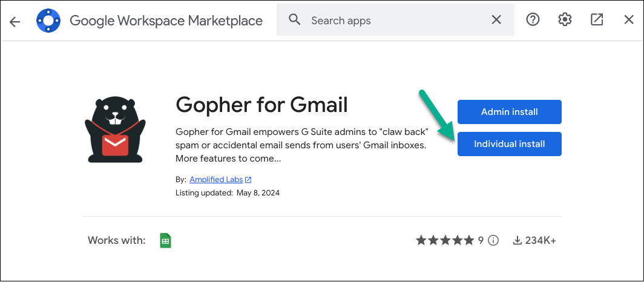Click the Gopher for Gmail app logo
The image size is (644, 282).
[115, 131]
